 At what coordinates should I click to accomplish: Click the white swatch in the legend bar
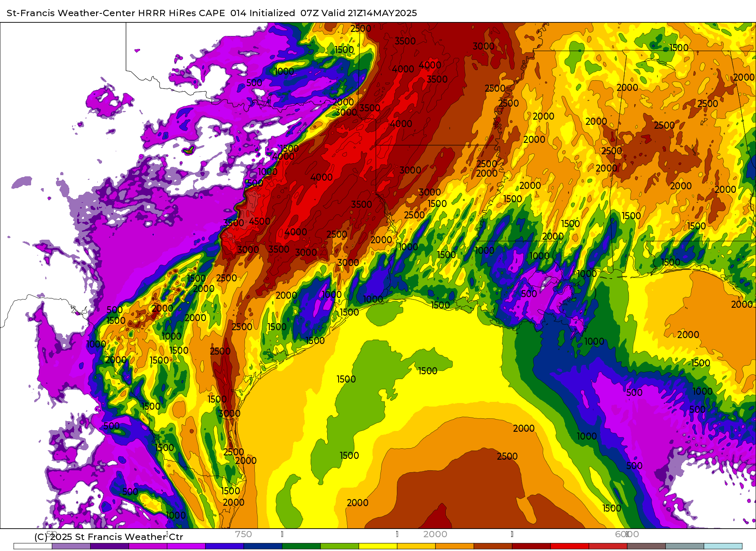[x=33, y=546]
